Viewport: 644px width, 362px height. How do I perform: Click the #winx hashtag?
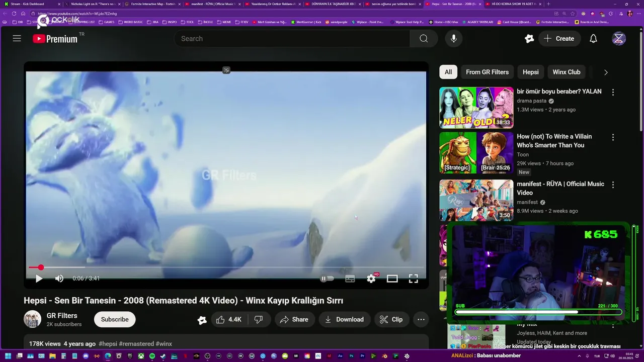pos(164,344)
